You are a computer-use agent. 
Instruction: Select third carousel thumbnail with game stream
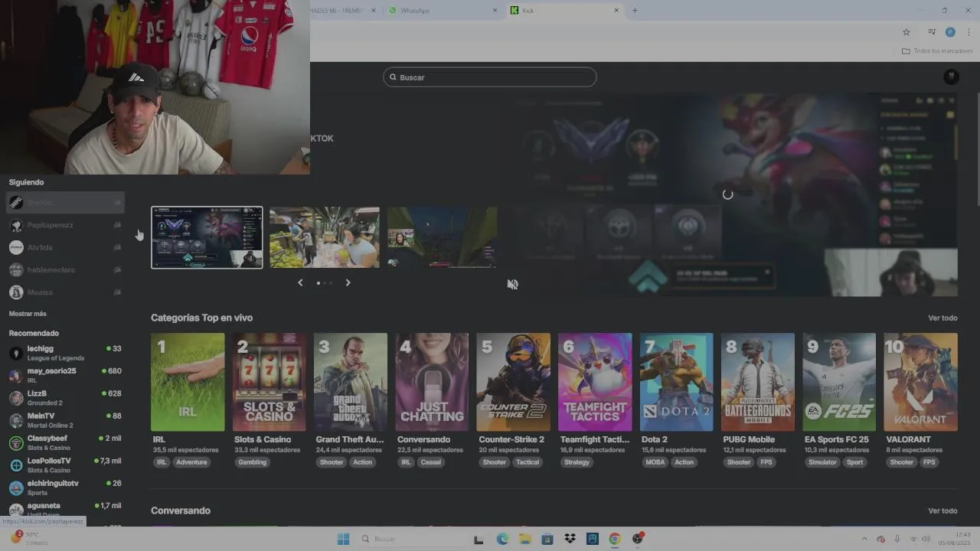tap(443, 237)
